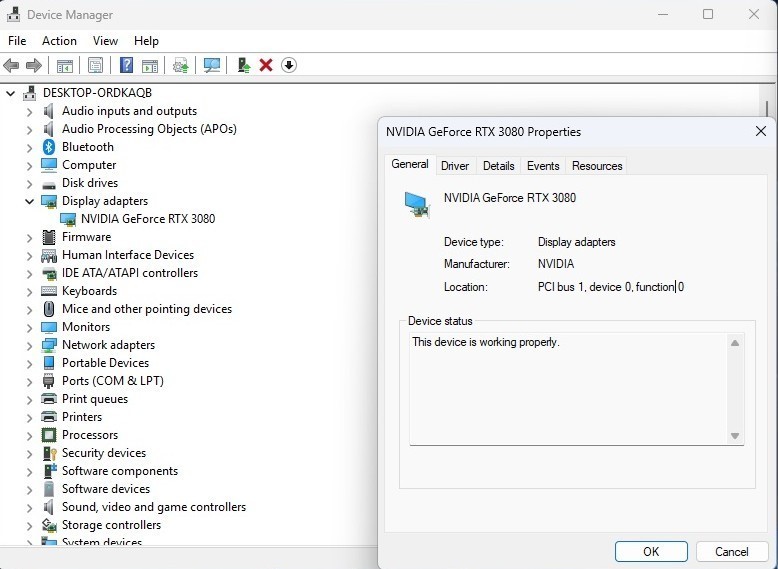The image size is (778, 569).
Task: Expand Audio inputs and outputs
Action: [x=30, y=112]
